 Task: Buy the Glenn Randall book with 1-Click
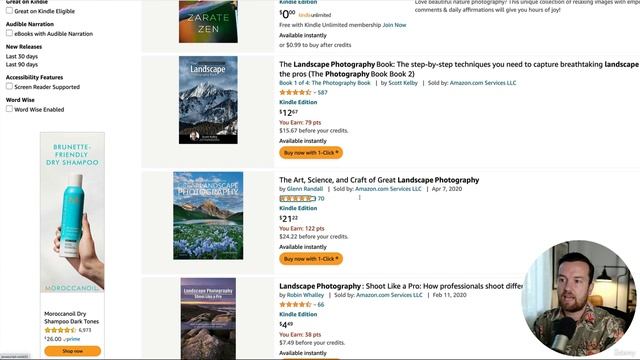click(311, 259)
